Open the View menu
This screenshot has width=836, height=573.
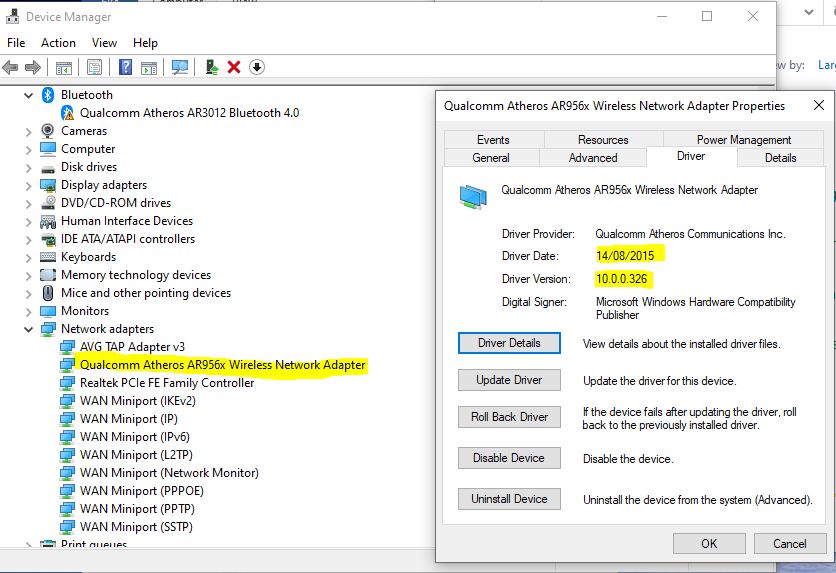[104, 43]
